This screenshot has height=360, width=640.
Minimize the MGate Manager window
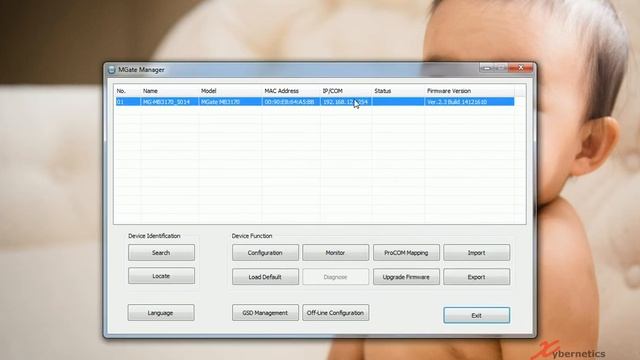487,68
